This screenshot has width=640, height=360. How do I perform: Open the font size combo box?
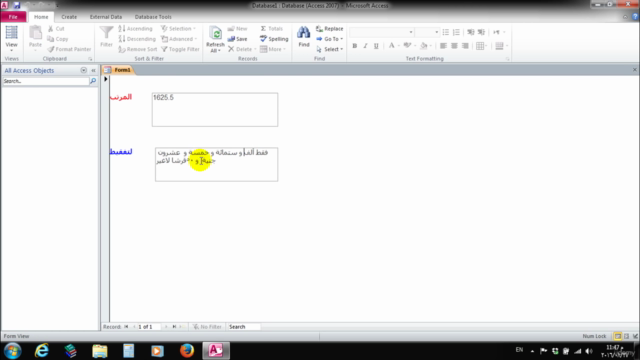pyautogui.click(x=427, y=32)
